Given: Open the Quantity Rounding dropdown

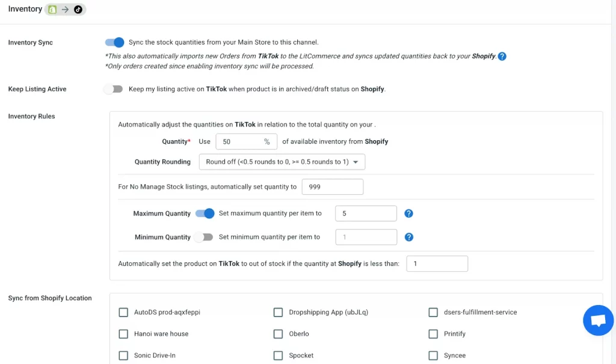Looking at the screenshot, I should pyautogui.click(x=282, y=162).
